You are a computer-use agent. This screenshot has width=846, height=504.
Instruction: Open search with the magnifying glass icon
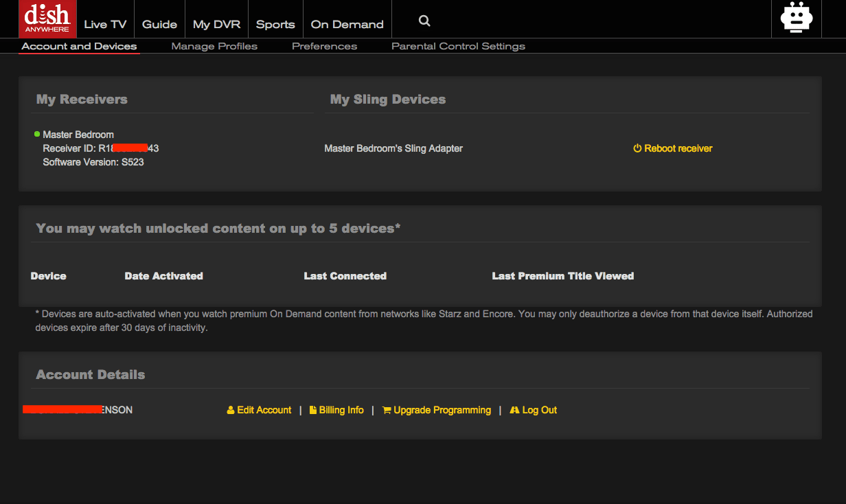pos(424,21)
